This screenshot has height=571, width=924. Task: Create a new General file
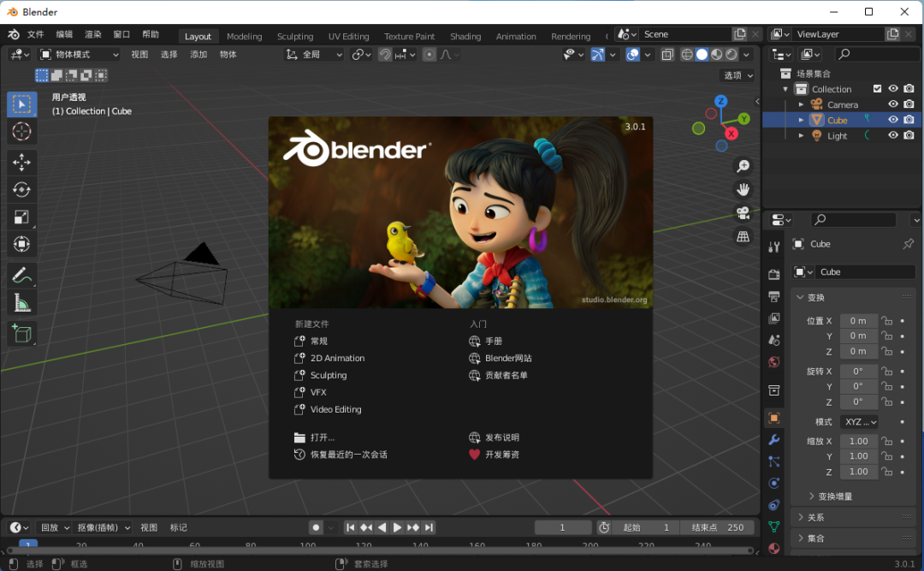point(311,341)
